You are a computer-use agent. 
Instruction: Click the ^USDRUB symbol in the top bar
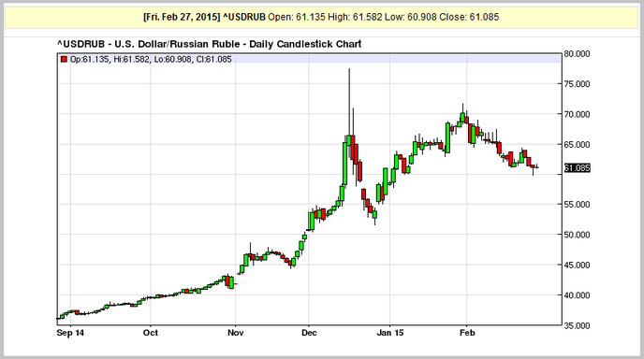(x=244, y=17)
